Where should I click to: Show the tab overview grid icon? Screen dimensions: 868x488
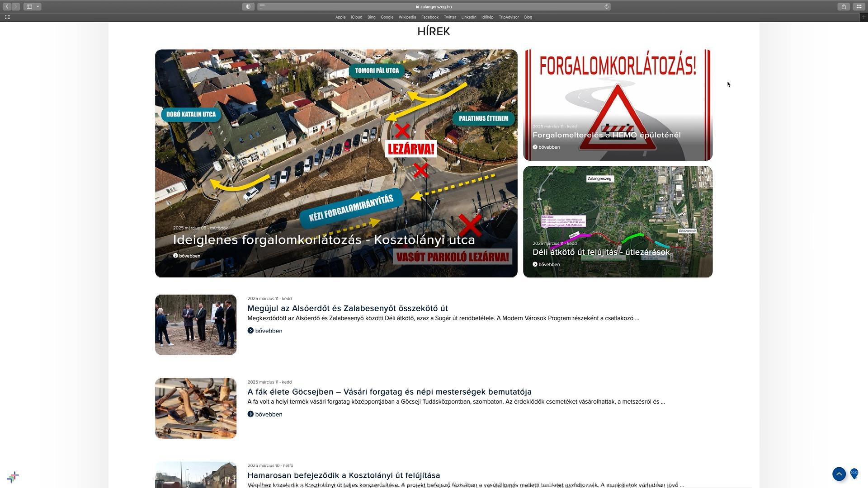tap(859, 6)
